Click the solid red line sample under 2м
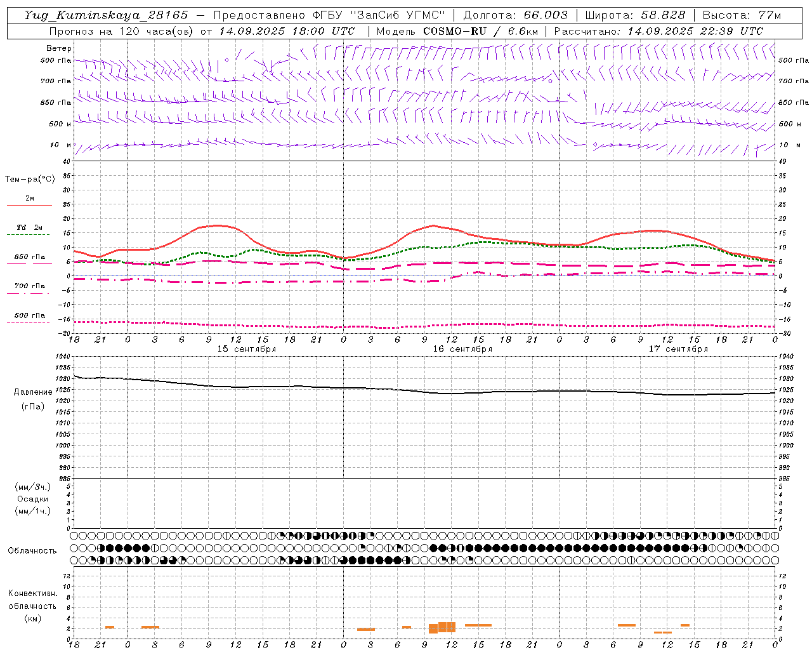The width and height of the screenshot is (812, 650). [x=29, y=206]
